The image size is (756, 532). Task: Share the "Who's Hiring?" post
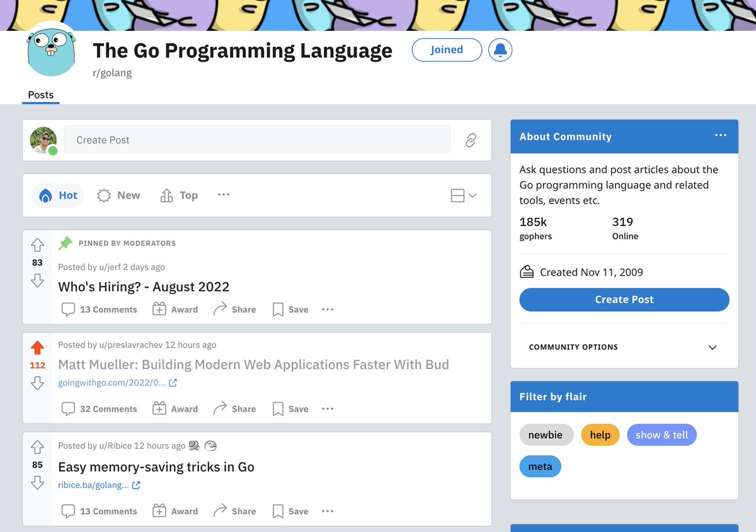pyautogui.click(x=234, y=309)
